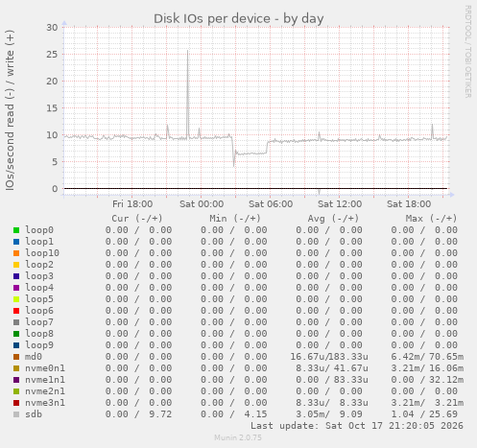Click the Munin 2.0.75 footer text
Image resolution: width=477 pixels, height=448 pixels.
(x=238, y=437)
